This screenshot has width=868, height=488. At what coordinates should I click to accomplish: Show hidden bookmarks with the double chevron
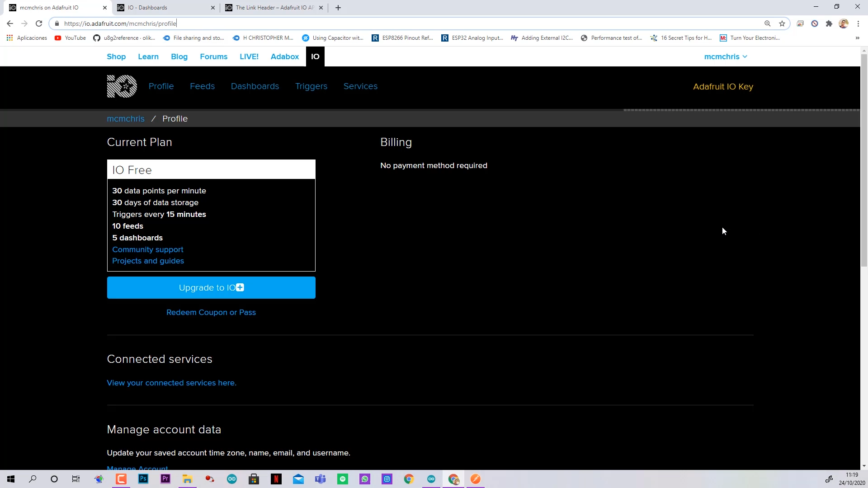857,38
